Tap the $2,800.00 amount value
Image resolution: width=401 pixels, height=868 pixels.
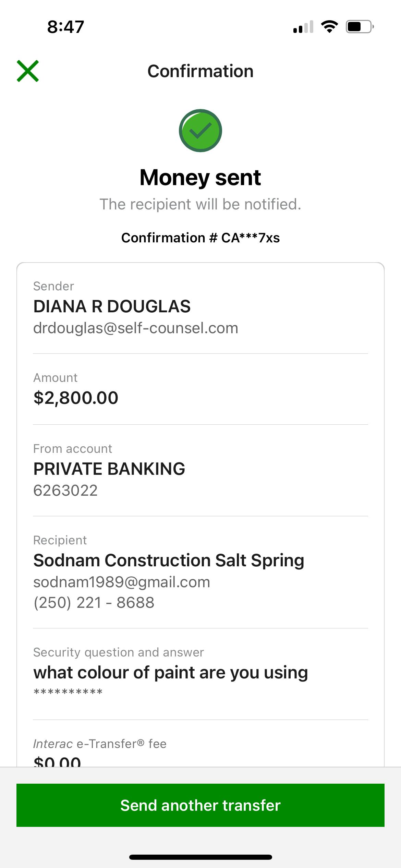click(x=76, y=398)
